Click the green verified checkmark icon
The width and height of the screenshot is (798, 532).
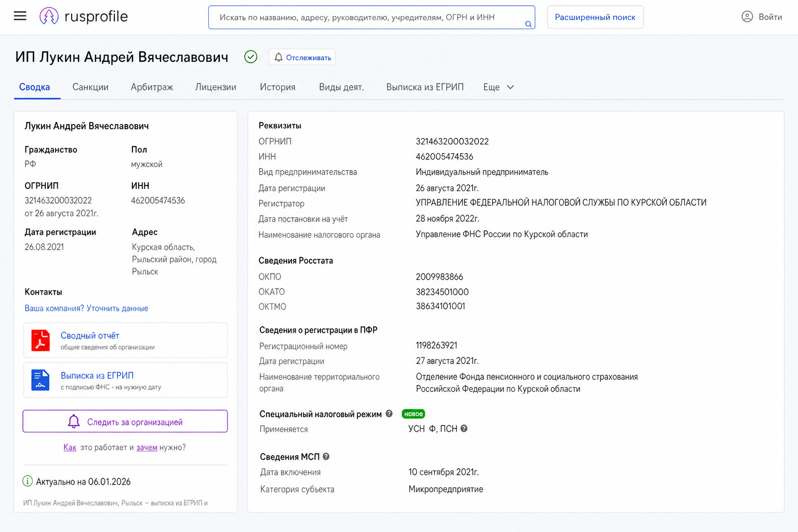[x=251, y=57]
